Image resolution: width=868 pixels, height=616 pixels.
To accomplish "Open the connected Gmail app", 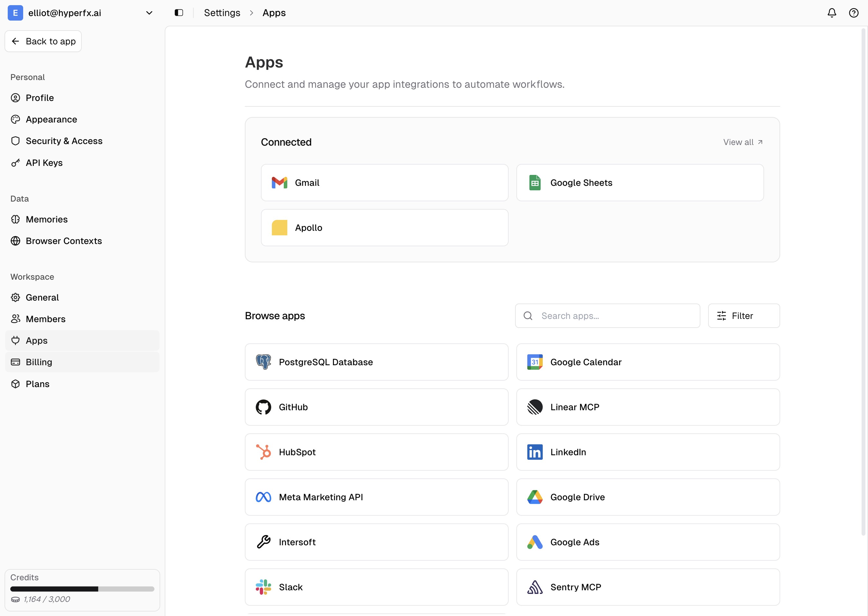I will [x=384, y=182].
